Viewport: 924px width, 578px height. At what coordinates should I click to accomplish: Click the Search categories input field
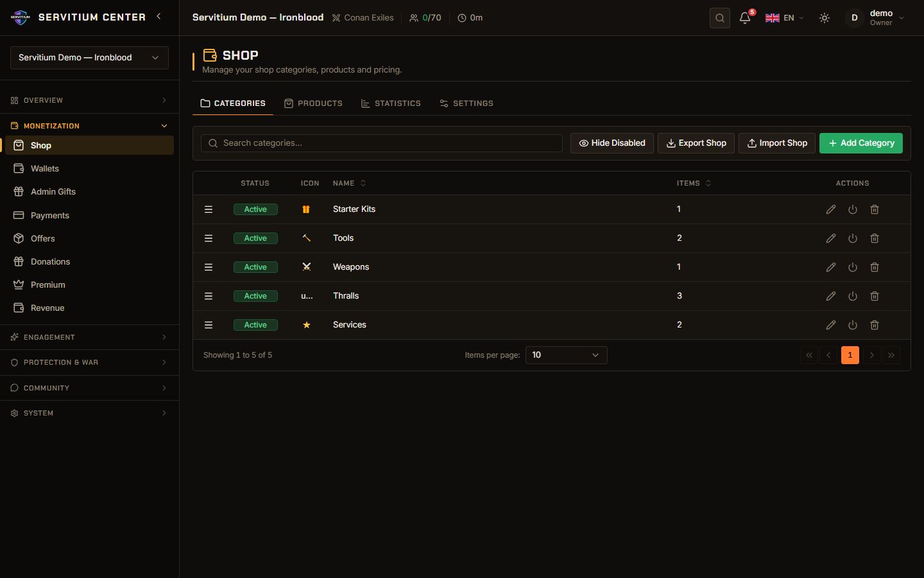(382, 143)
